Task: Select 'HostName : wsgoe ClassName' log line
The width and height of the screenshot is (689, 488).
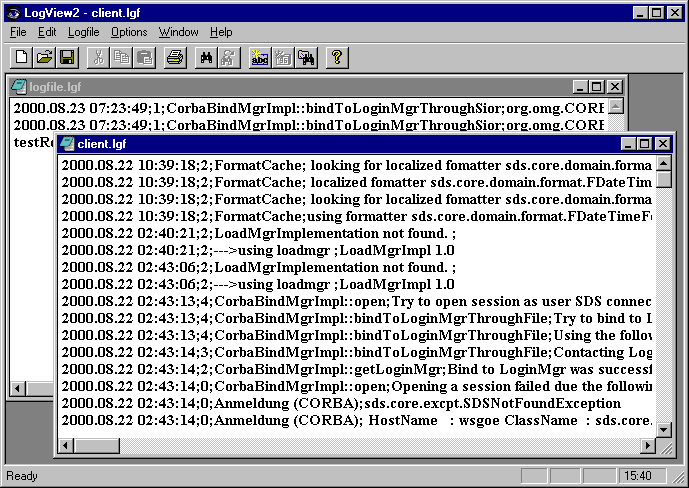Action: coord(357,420)
